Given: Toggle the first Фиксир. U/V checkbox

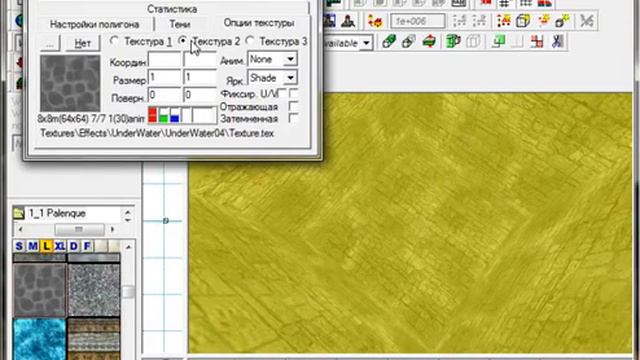Looking at the screenshot, I should click(282, 93).
